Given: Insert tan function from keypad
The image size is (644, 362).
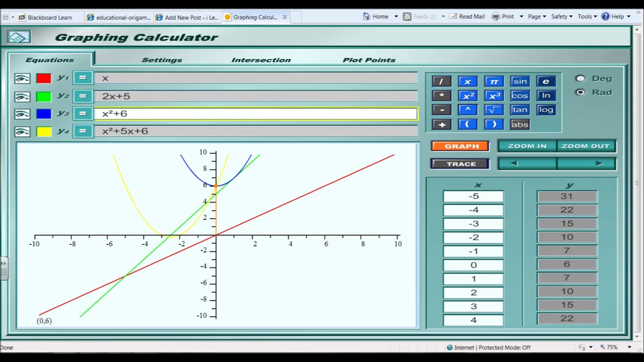Looking at the screenshot, I should 520,110.
